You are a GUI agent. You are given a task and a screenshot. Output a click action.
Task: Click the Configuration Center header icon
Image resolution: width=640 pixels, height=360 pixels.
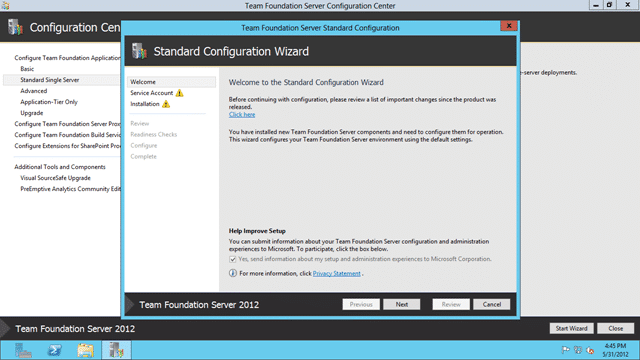tap(15, 27)
